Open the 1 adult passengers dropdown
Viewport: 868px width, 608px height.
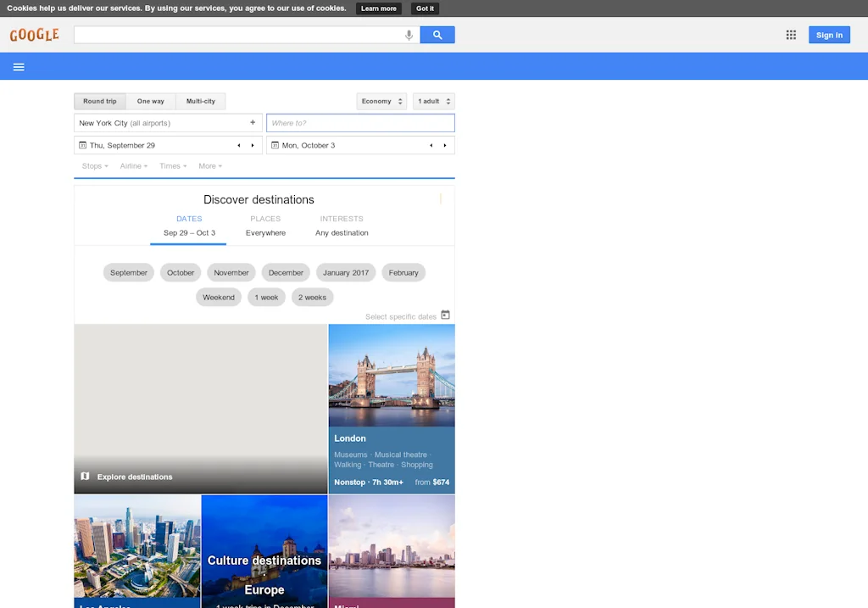pyautogui.click(x=433, y=100)
